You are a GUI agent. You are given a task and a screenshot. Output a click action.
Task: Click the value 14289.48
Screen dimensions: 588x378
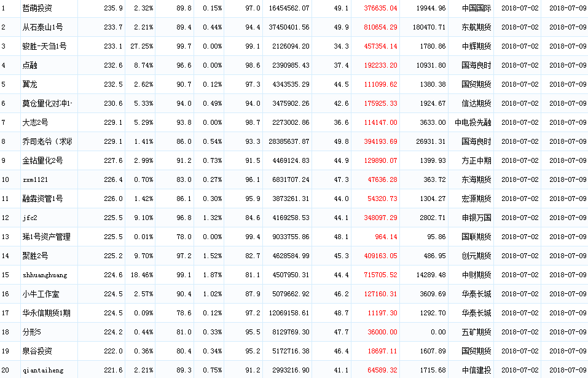pyautogui.click(x=431, y=275)
